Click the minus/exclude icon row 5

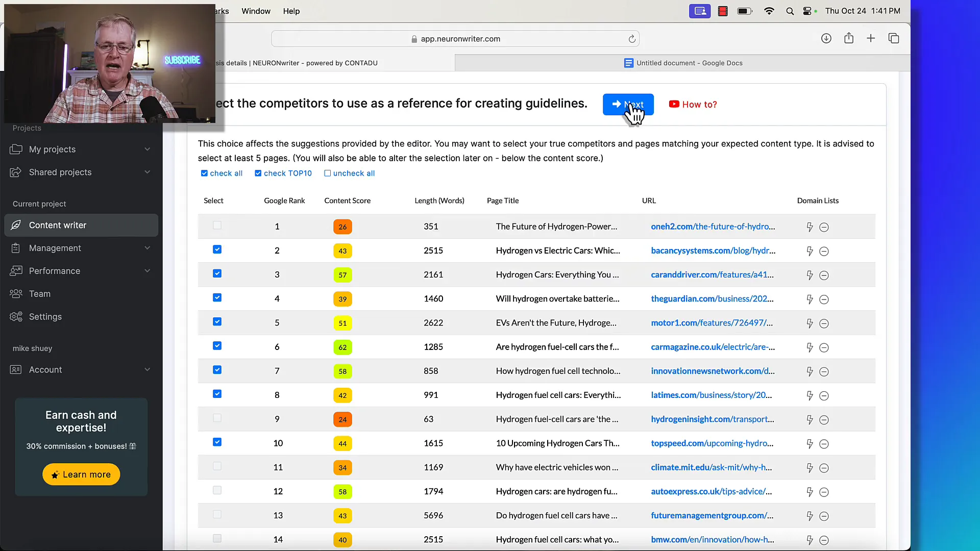tap(824, 322)
